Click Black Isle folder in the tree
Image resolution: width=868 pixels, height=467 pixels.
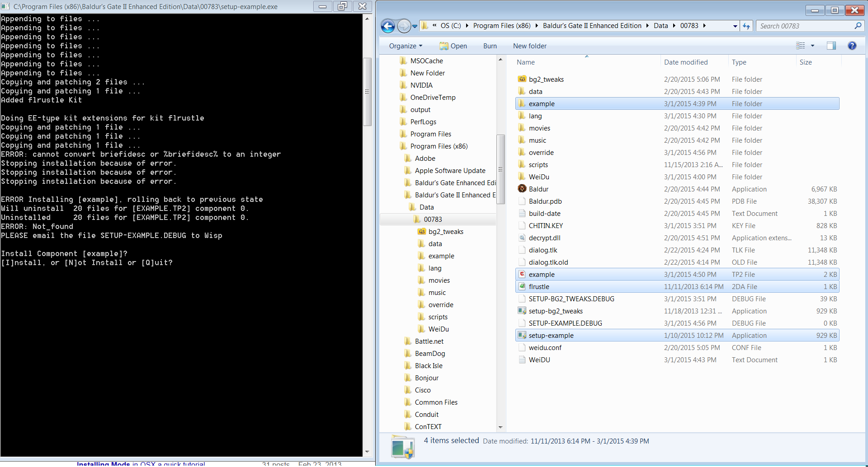(x=429, y=366)
